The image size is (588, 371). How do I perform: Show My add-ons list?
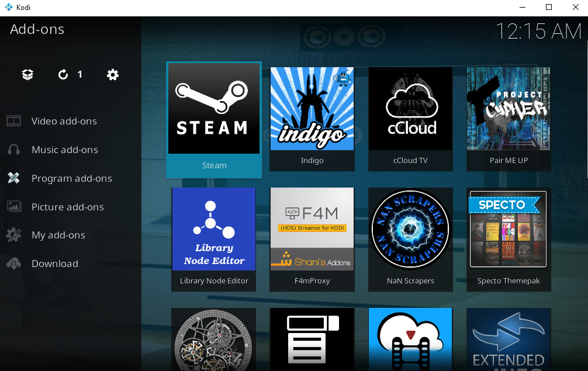[58, 235]
